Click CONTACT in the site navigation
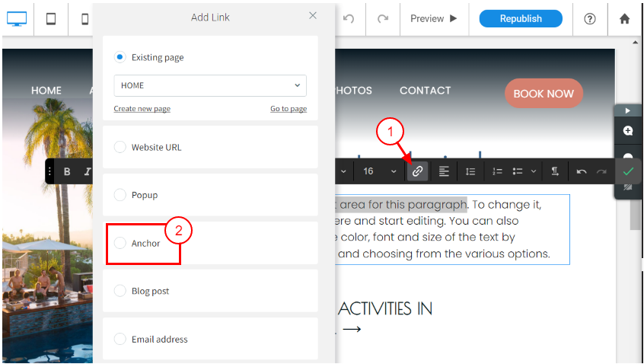The width and height of the screenshot is (644, 364). coord(425,90)
